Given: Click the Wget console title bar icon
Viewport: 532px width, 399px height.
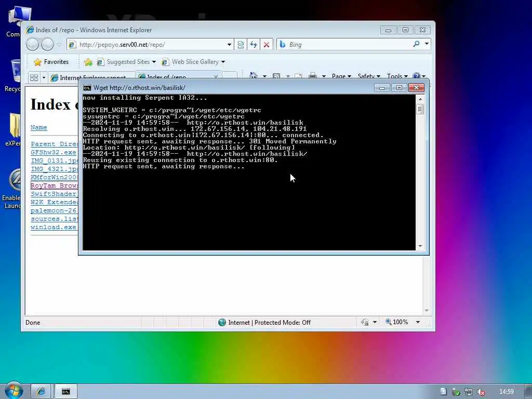Looking at the screenshot, I should 87,88.
